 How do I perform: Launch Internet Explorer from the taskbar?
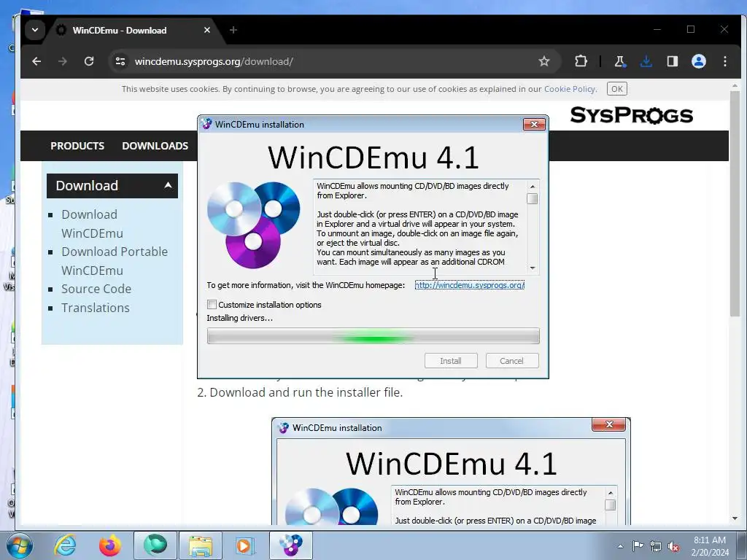pyautogui.click(x=65, y=545)
